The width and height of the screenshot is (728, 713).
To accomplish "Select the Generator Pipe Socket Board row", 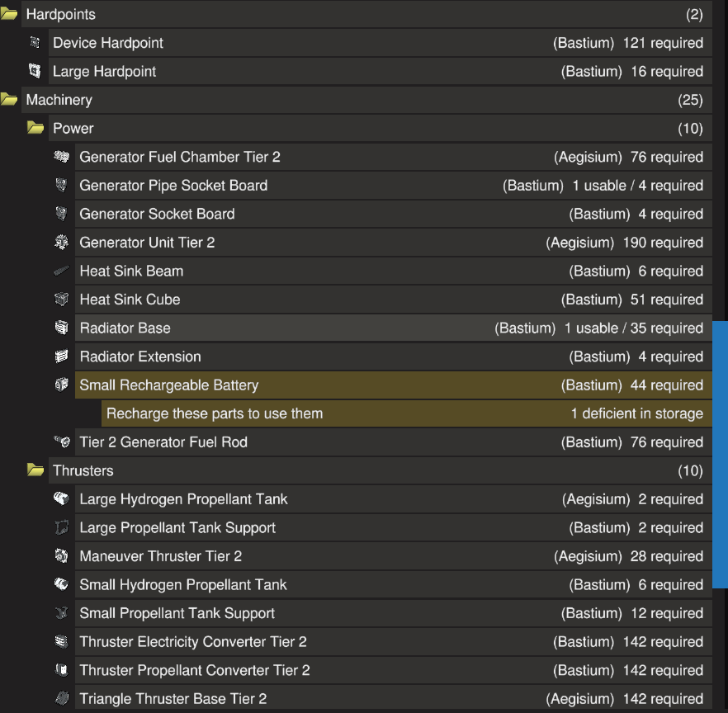I will [x=330, y=186].
